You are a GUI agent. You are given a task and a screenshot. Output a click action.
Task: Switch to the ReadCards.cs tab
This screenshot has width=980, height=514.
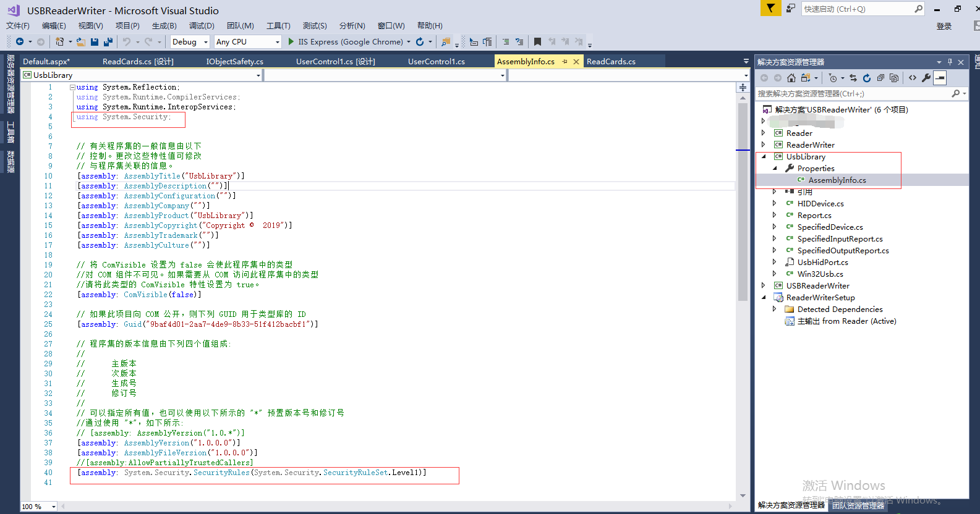[611, 61]
